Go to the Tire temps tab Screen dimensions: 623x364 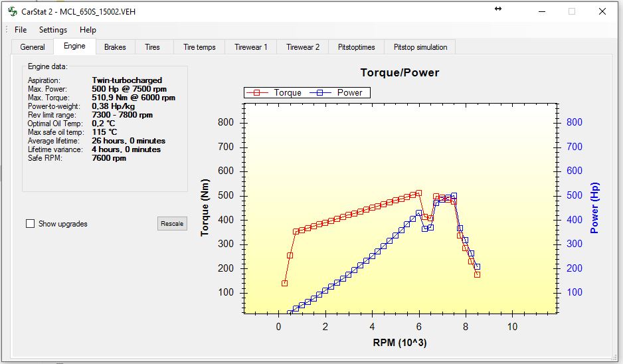click(199, 47)
